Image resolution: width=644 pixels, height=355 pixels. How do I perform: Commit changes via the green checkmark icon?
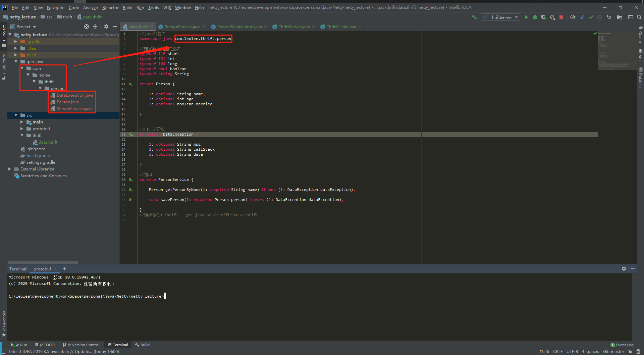click(x=591, y=17)
